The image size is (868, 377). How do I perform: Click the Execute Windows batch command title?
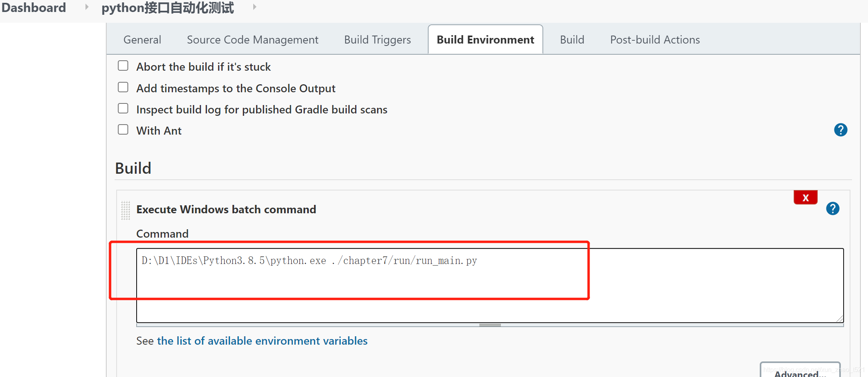coord(226,209)
